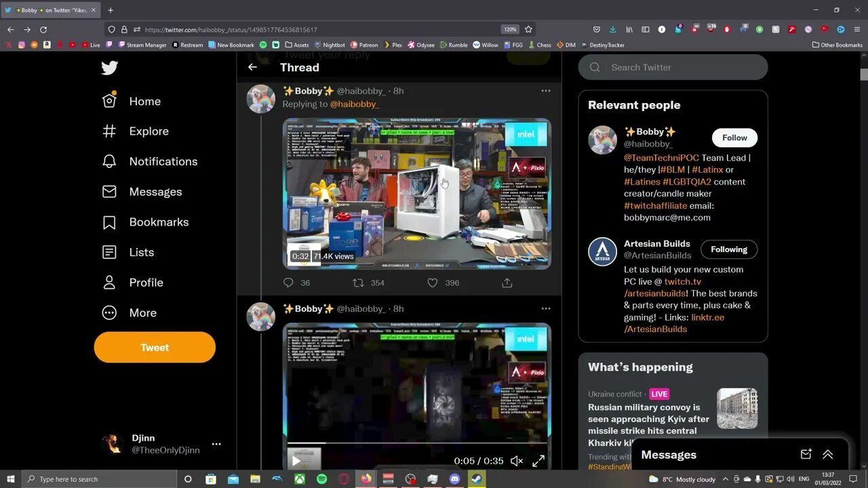
Task: Open the @TeamTechniPOC link
Action: pyautogui.click(x=661, y=158)
